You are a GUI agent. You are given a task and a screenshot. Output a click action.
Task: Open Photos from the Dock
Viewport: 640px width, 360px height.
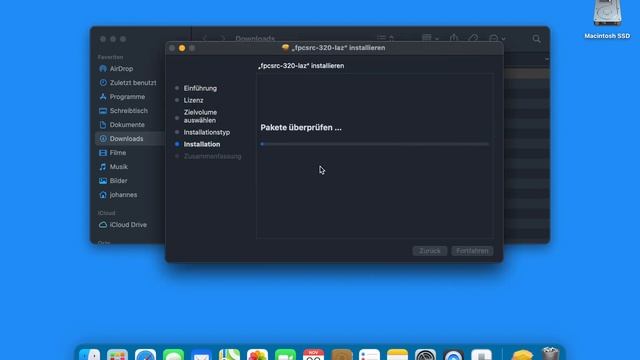coord(257,354)
